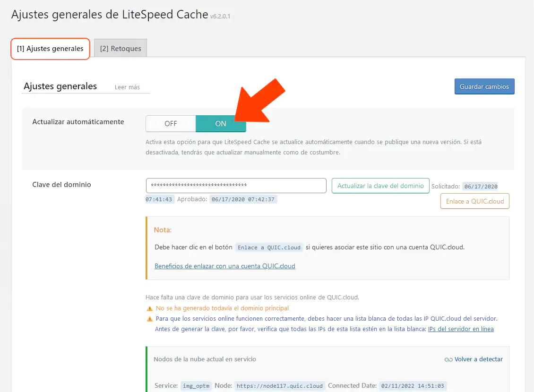
Task: Click warning icon beside the lista blanca notice
Action: point(150,319)
